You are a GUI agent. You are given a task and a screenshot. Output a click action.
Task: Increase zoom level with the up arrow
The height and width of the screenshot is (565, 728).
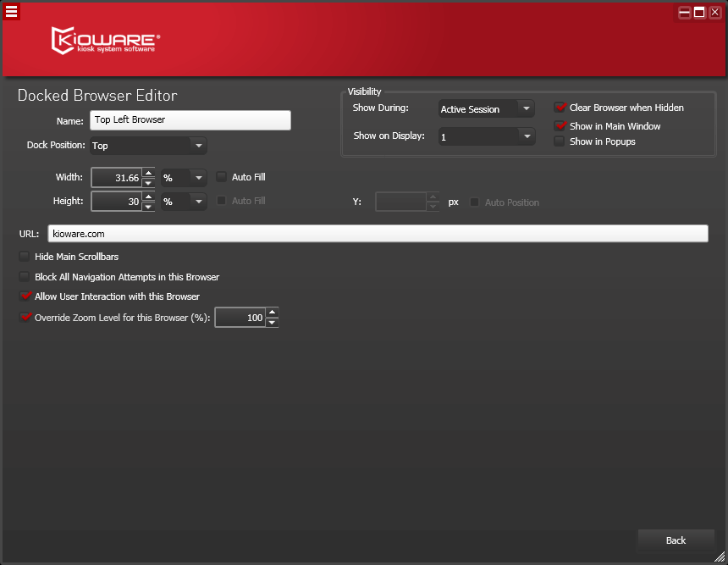[x=272, y=313]
